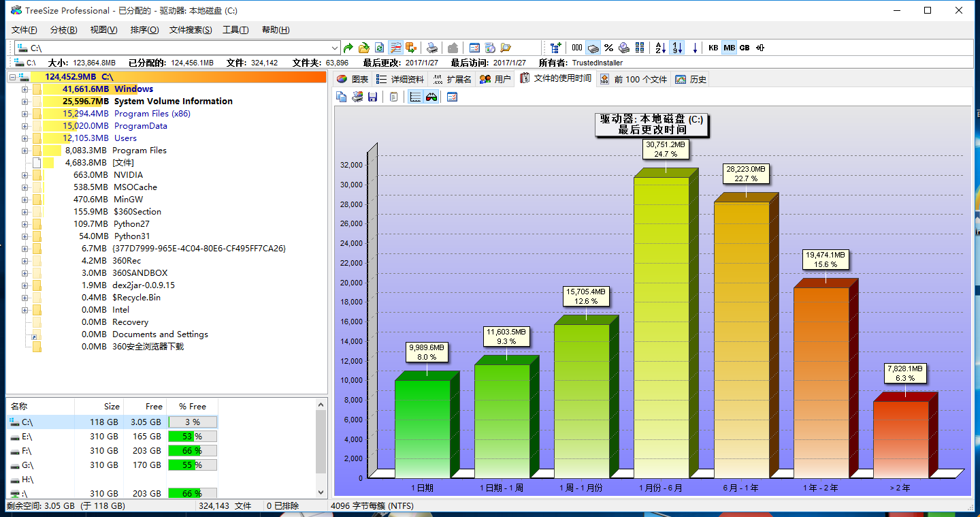Expand the Users folder node

(x=25, y=138)
